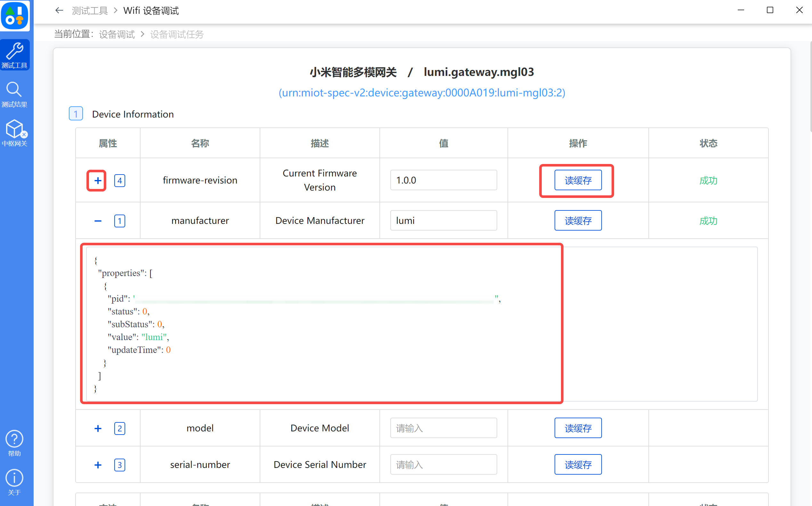The image size is (812, 506).
Task: Click "value": "lumi" line in JSON
Action: pos(138,337)
